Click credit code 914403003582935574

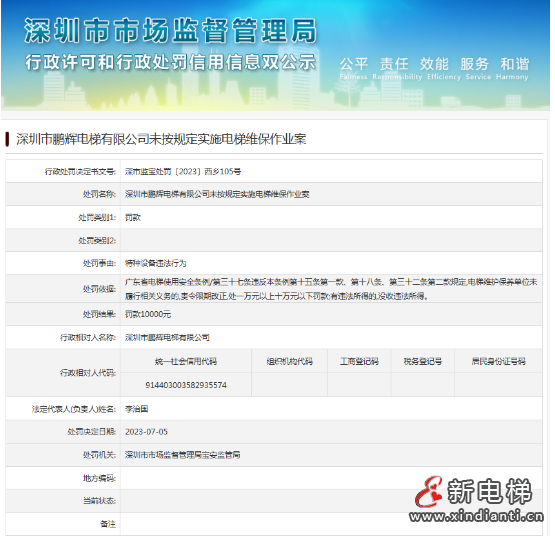tap(186, 385)
